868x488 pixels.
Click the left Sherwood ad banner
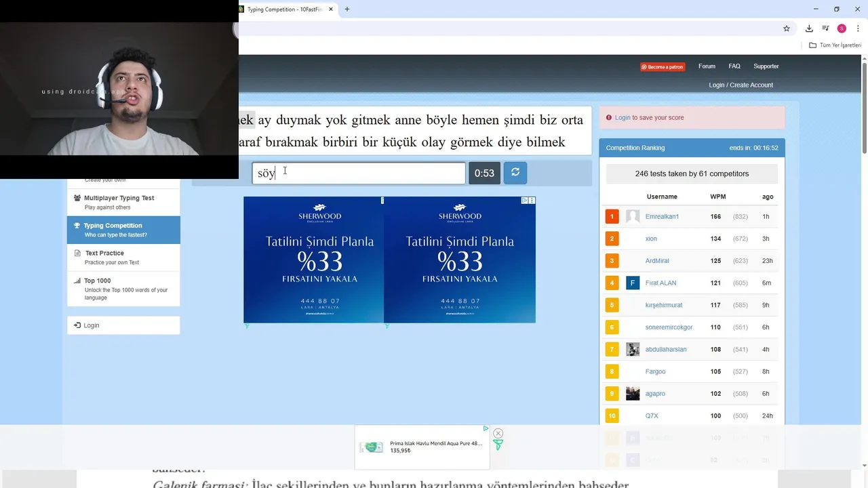click(x=313, y=260)
